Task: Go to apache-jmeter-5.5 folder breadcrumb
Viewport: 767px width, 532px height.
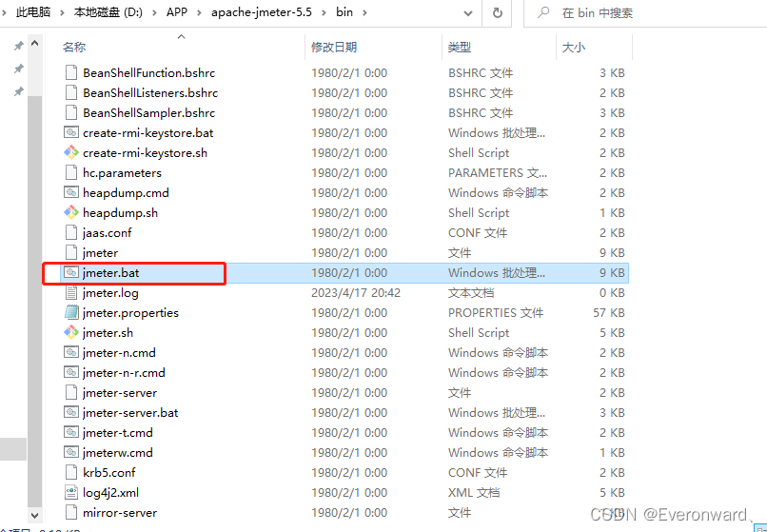Action: pyautogui.click(x=261, y=12)
